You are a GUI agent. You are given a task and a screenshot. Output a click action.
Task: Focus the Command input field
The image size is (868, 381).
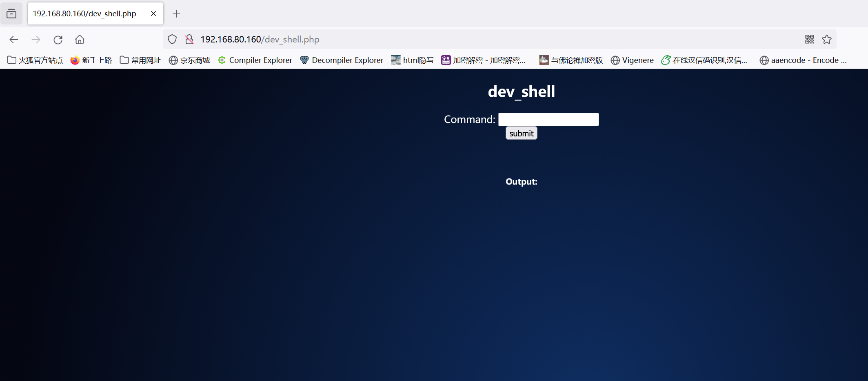click(x=548, y=119)
